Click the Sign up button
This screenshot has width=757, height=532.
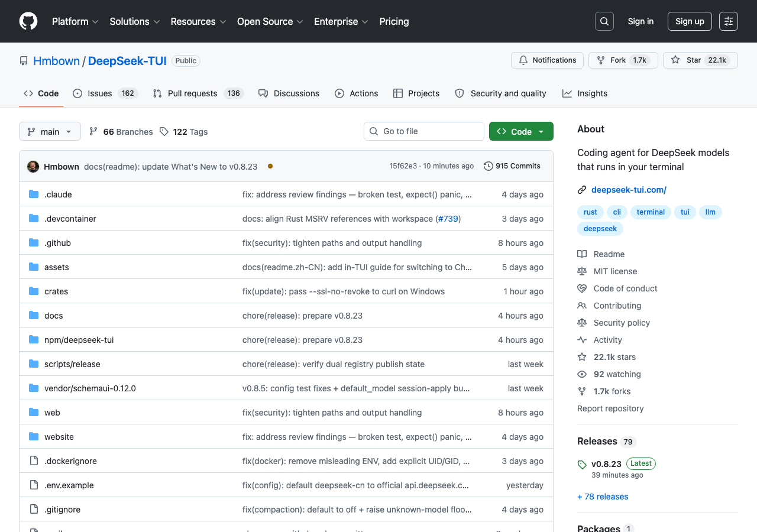690,21
